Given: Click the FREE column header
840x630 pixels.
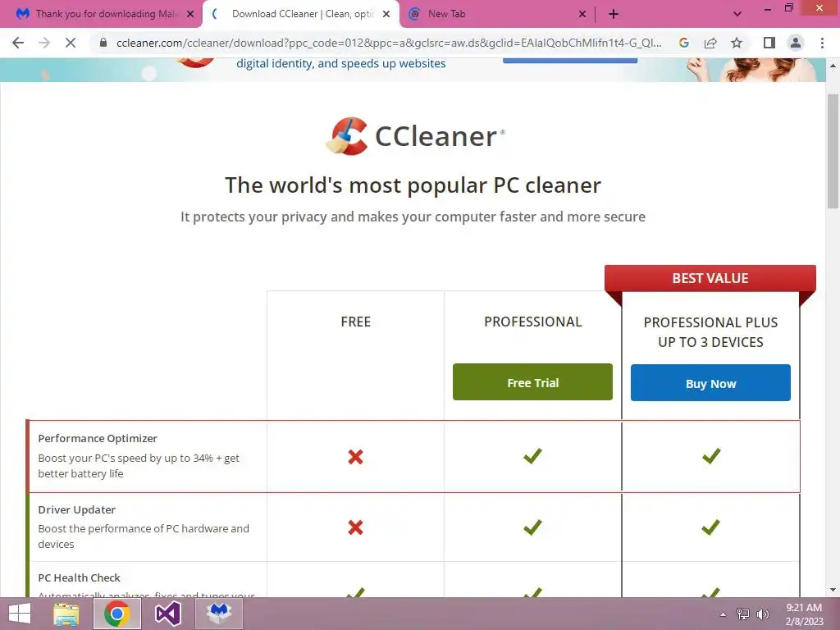Looking at the screenshot, I should 356,322.
